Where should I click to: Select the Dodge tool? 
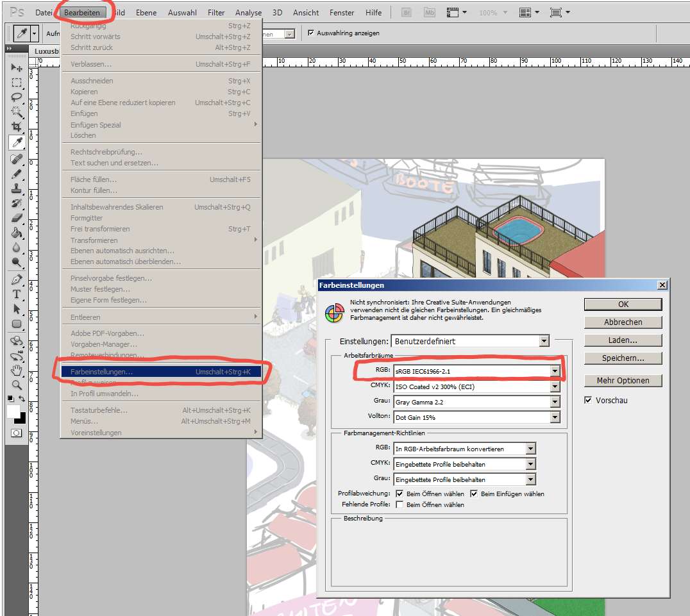[17, 262]
